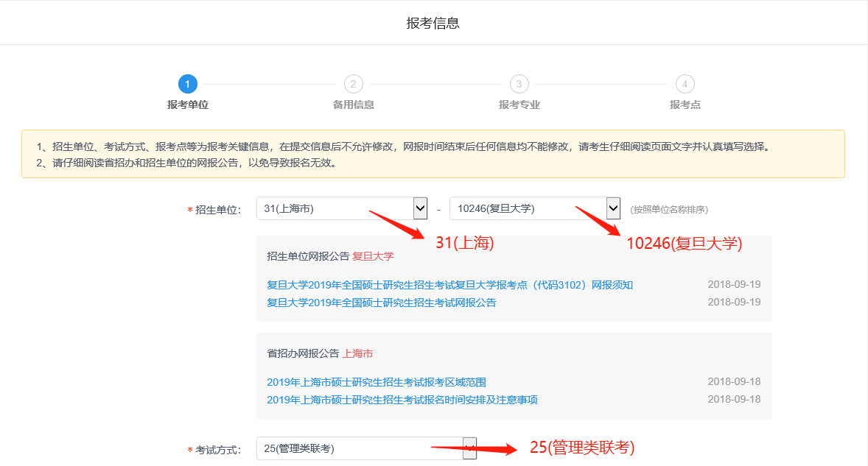Open the university select showing 10246(复旦大学)
The image size is (868, 466).
[x=528, y=208]
